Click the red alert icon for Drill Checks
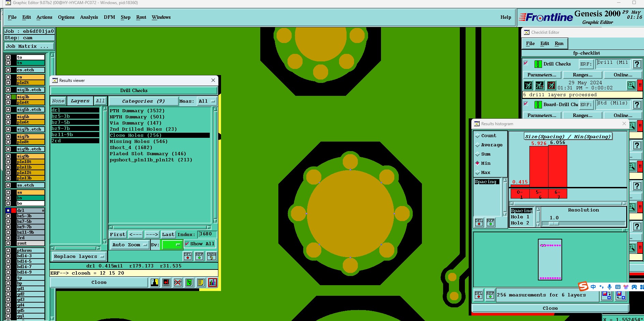The image size is (644, 321). [x=640, y=85]
